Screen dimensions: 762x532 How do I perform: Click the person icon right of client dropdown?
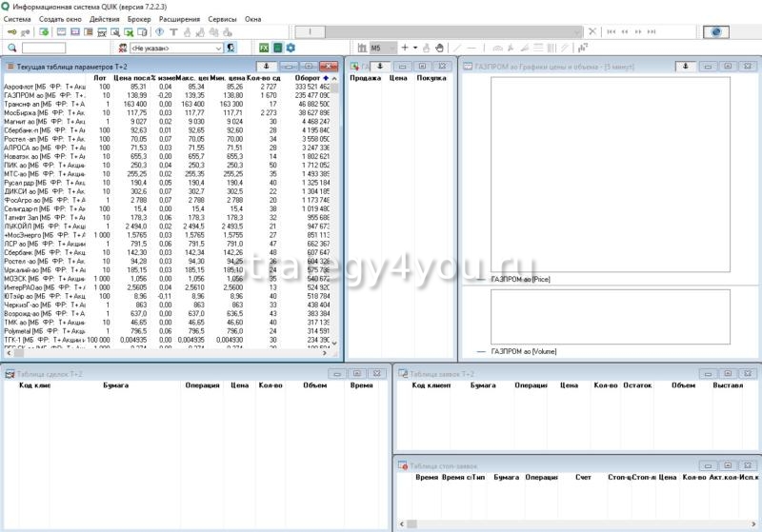231,47
